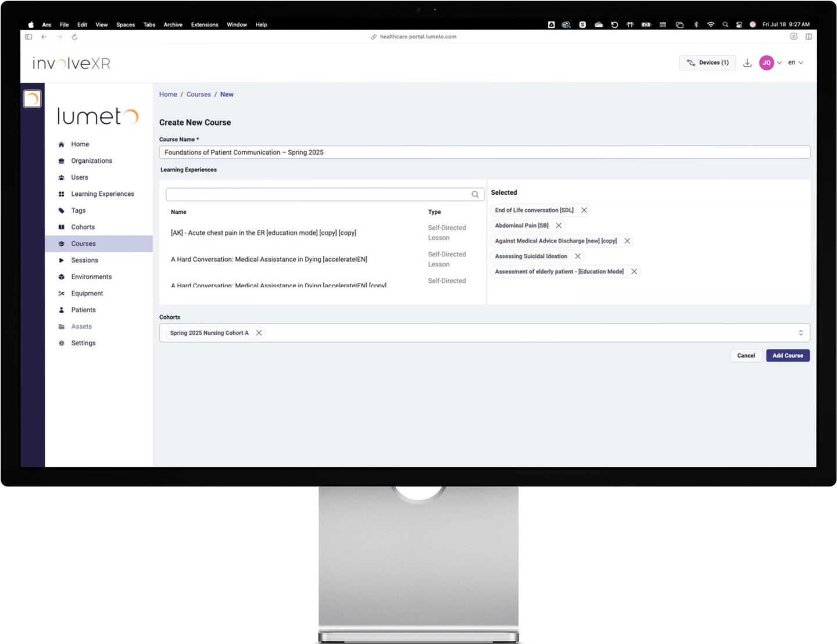Expand the Cohorts selector arrows
The width and height of the screenshot is (837, 644).
800,333
